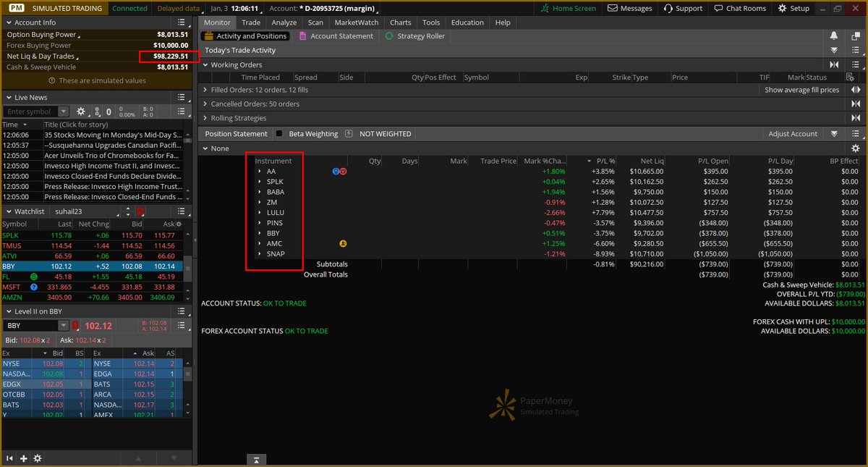
Task: Click the Filled Orders expand-arrows icon
Action: point(856,90)
